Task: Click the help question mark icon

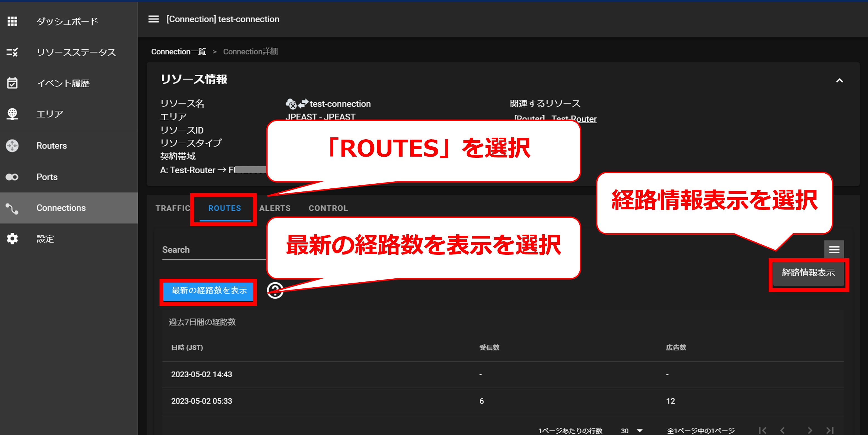Action: coord(275,290)
